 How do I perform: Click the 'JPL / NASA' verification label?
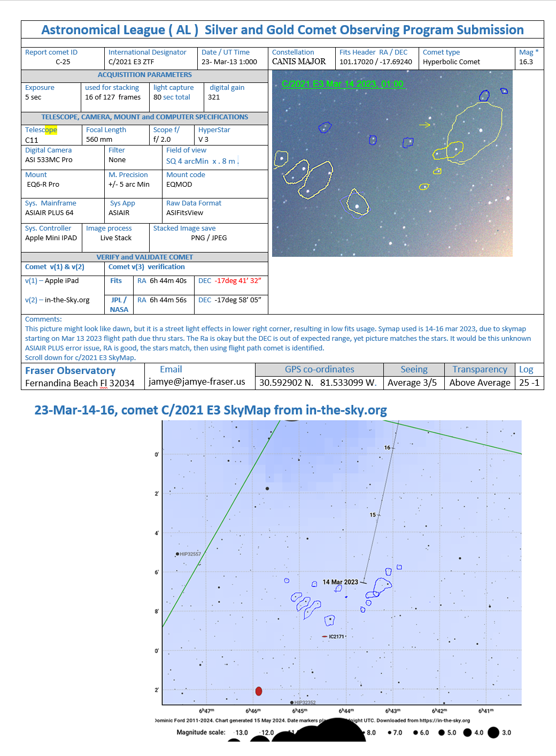pyautogui.click(x=119, y=304)
